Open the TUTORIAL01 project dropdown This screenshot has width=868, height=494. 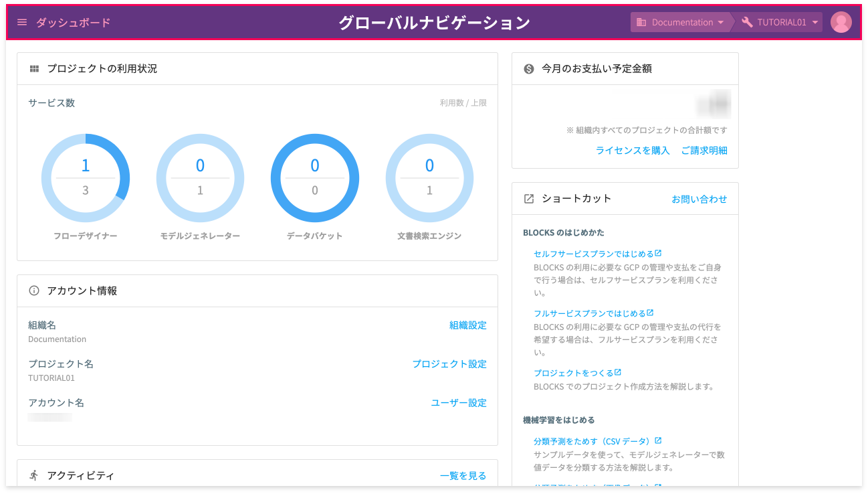(780, 22)
